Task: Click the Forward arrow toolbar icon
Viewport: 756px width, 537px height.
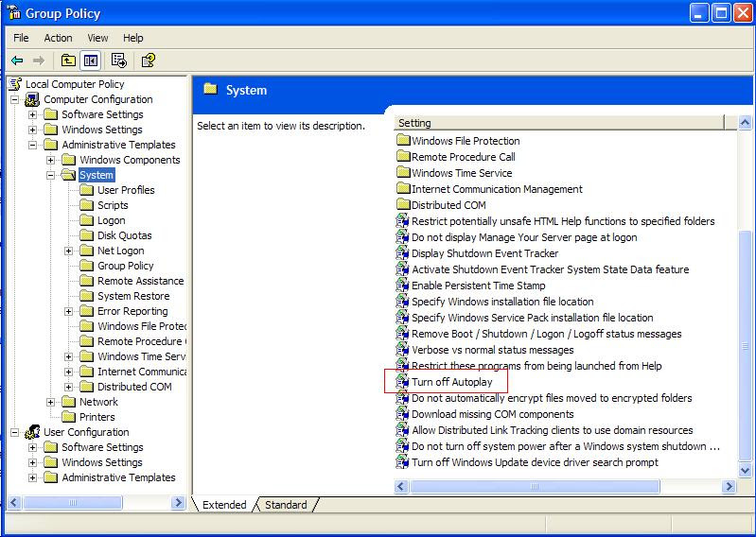Action: tap(39, 61)
